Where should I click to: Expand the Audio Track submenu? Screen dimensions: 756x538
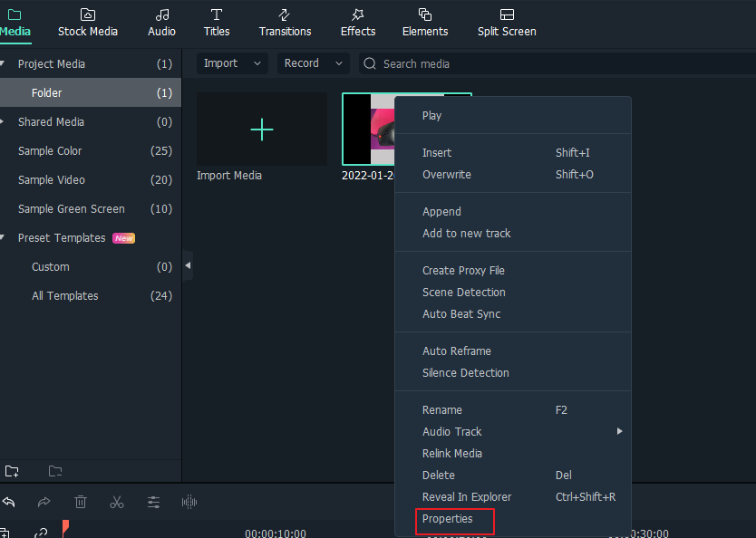[619, 432]
